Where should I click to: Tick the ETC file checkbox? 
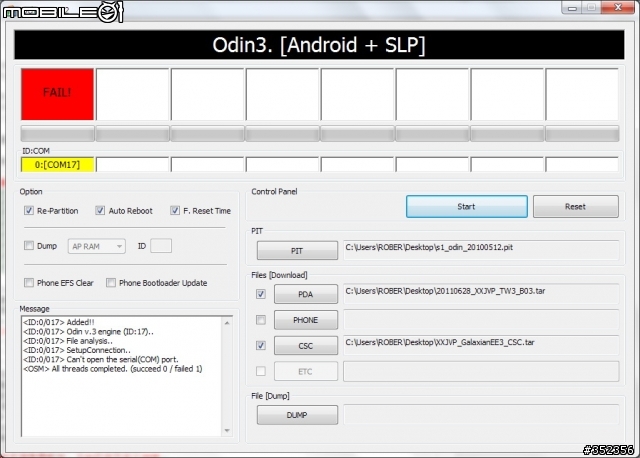[x=261, y=371]
